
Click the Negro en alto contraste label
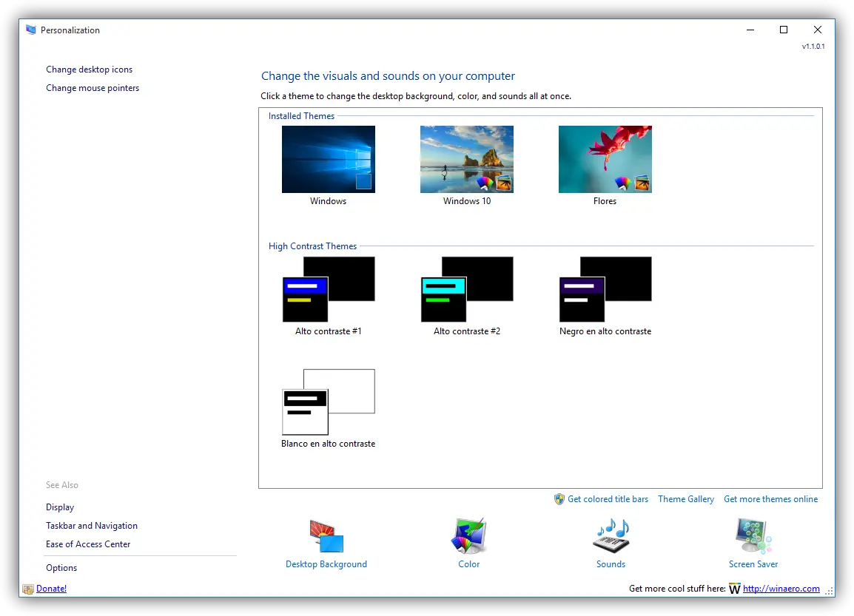tap(605, 331)
